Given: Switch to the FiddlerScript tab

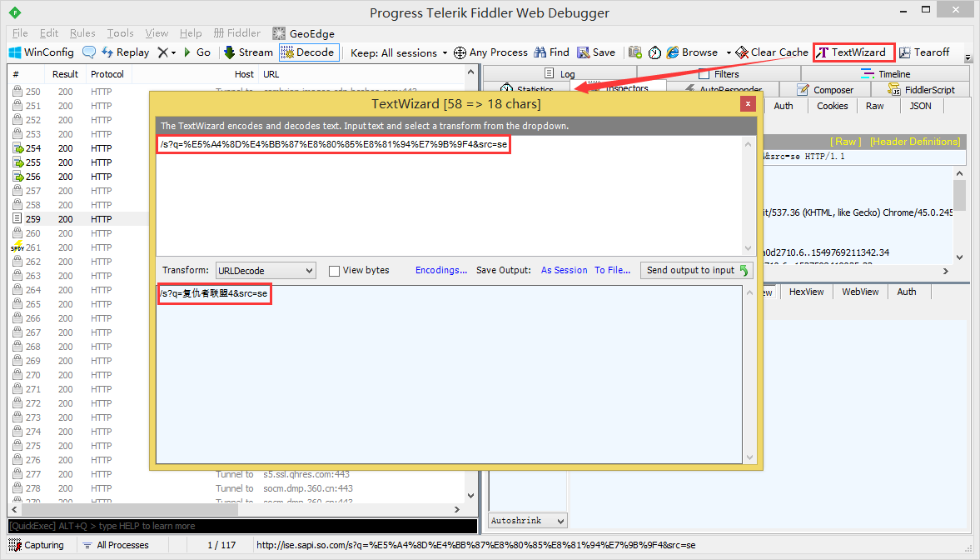Looking at the screenshot, I should pyautogui.click(x=921, y=90).
